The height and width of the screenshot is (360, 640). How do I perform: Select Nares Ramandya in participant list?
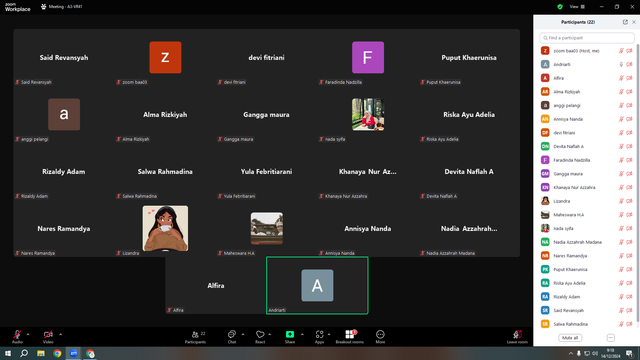[587, 256]
